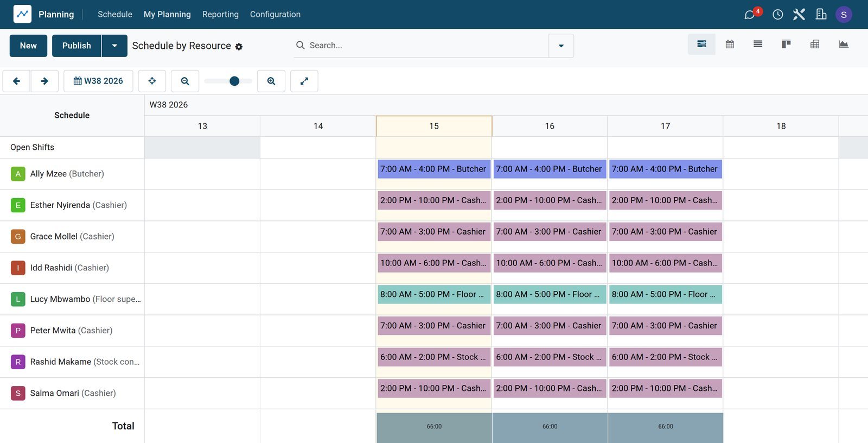This screenshot has width=868, height=443.
Task: Open the debug tools icon
Action: [799, 15]
